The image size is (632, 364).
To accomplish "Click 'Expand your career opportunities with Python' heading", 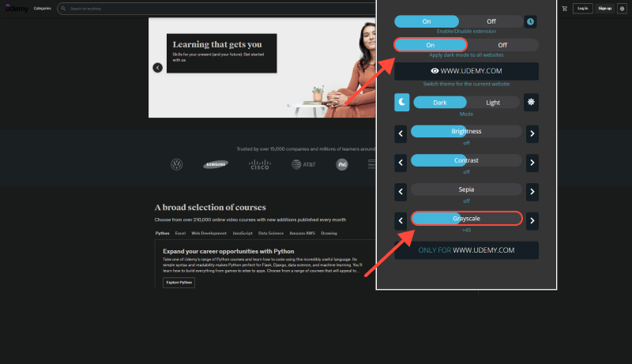I will click(x=228, y=251).
